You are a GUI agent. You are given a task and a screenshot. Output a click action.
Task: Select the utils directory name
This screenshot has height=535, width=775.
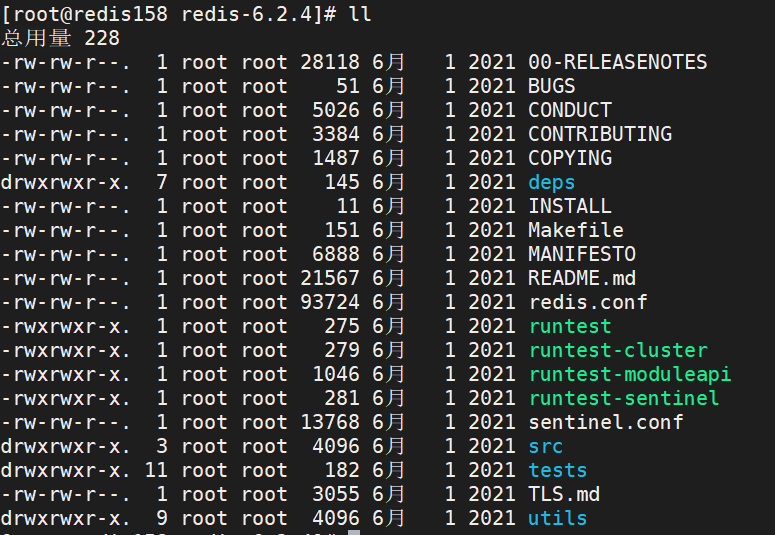[x=557, y=518]
